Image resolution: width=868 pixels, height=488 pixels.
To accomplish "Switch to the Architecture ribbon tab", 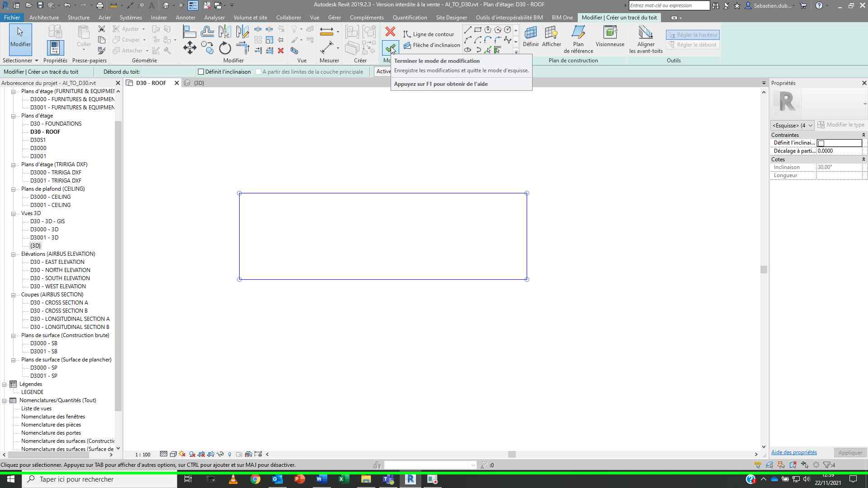I will [44, 17].
